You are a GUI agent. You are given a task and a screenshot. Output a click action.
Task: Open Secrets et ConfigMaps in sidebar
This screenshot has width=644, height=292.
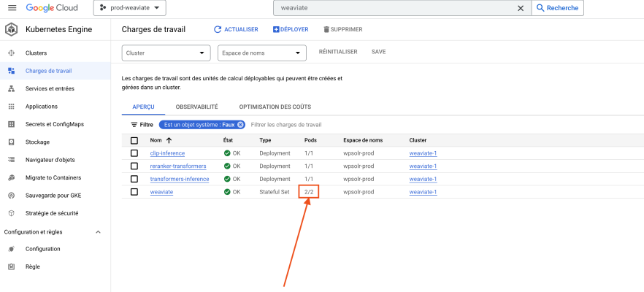55,124
